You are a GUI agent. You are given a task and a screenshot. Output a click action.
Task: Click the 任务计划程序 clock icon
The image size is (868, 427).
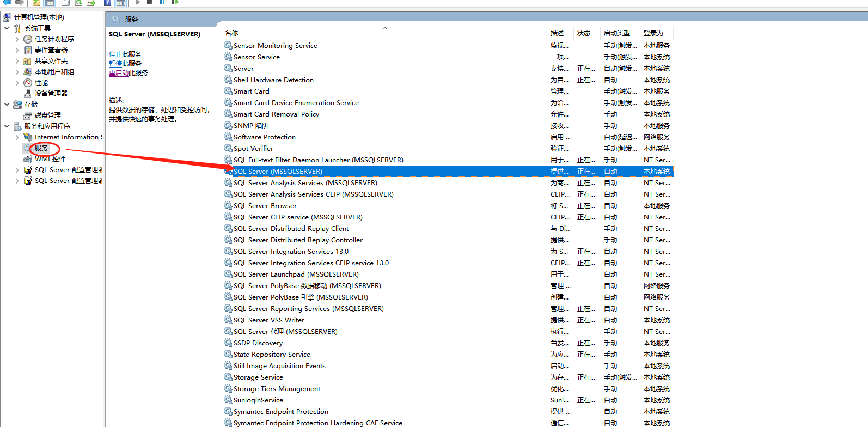tap(28, 39)
